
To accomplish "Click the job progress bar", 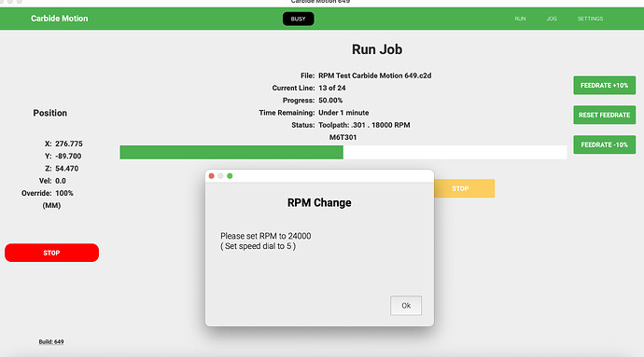I will (x=343, y=152).
